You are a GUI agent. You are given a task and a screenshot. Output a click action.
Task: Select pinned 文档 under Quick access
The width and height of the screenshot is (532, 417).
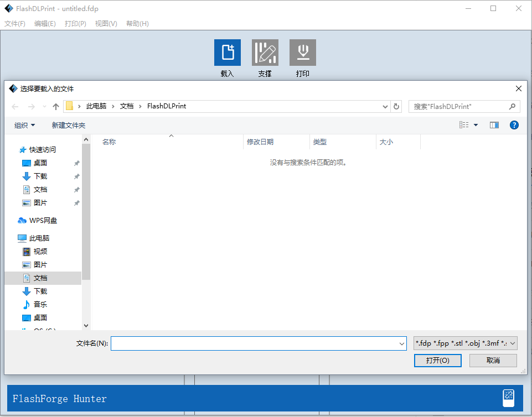point(40,190)
